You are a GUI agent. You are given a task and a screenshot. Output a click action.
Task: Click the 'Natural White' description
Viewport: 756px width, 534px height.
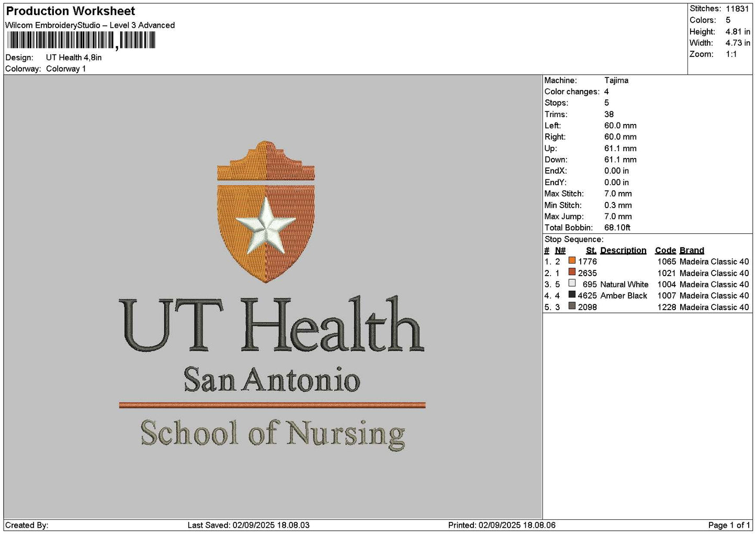624,285
